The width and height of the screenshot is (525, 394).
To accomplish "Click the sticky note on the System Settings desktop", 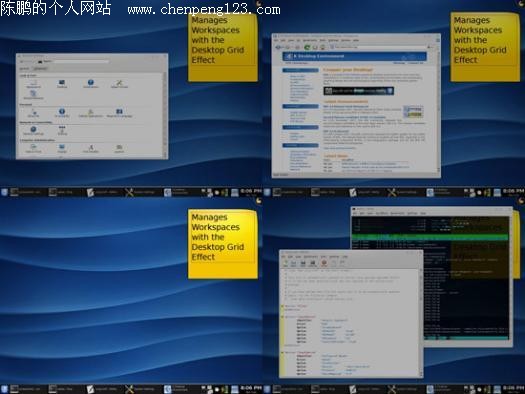I will click(223, 47).
